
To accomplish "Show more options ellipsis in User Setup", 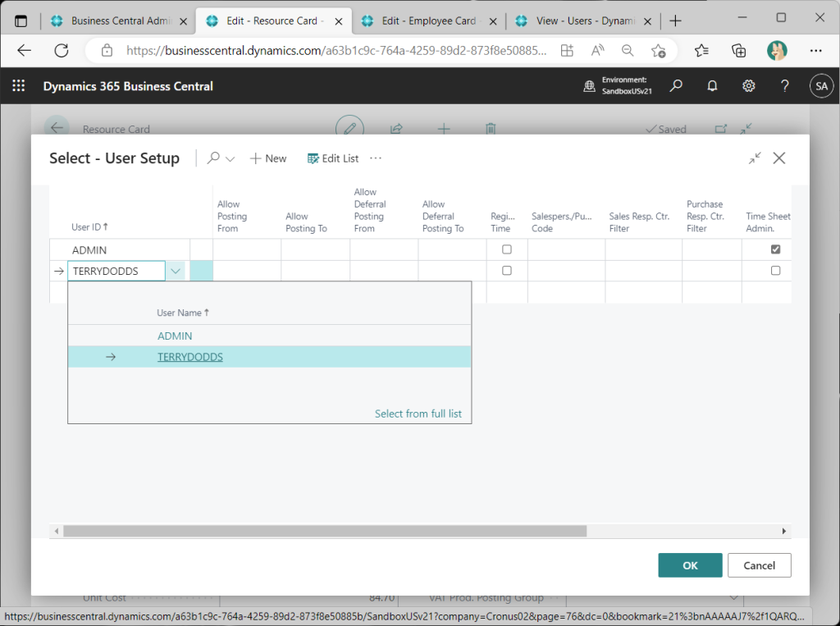I will pos(376,158).
